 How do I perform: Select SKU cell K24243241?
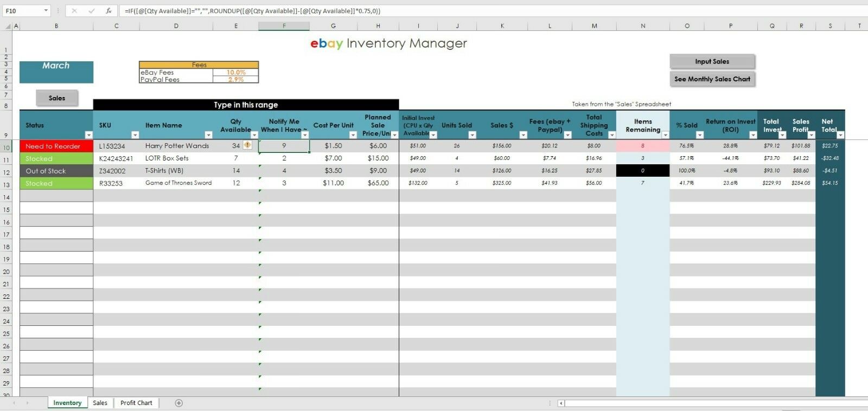click(x=117, y=158)
